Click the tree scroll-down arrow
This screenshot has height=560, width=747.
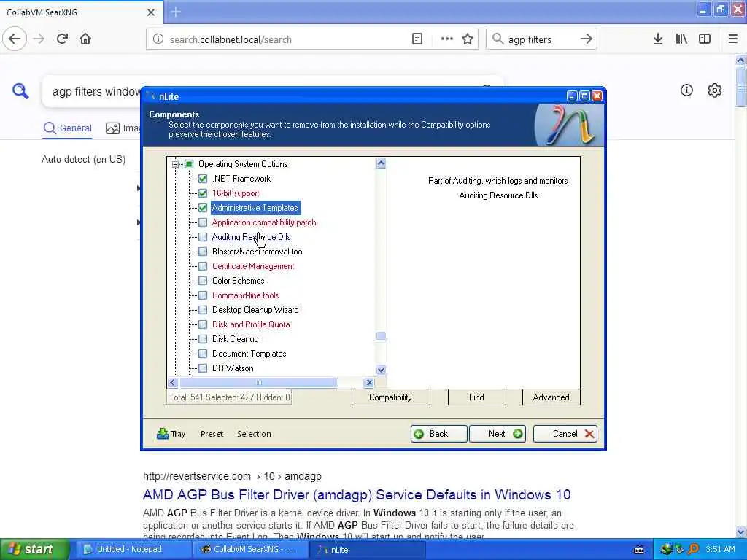click(381, 370)
